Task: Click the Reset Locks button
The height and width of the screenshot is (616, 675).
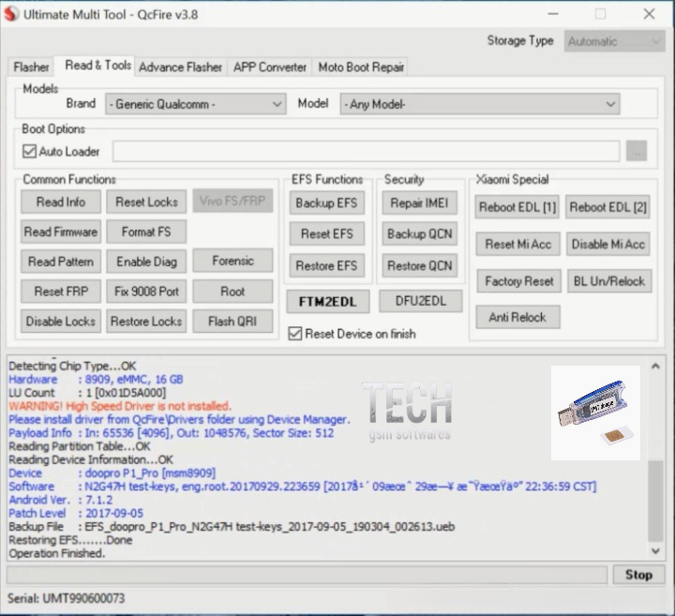Action: pos(146,202)
